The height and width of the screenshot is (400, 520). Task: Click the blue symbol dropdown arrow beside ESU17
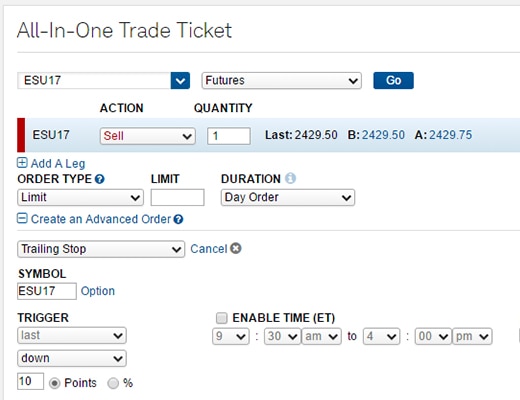180,81
